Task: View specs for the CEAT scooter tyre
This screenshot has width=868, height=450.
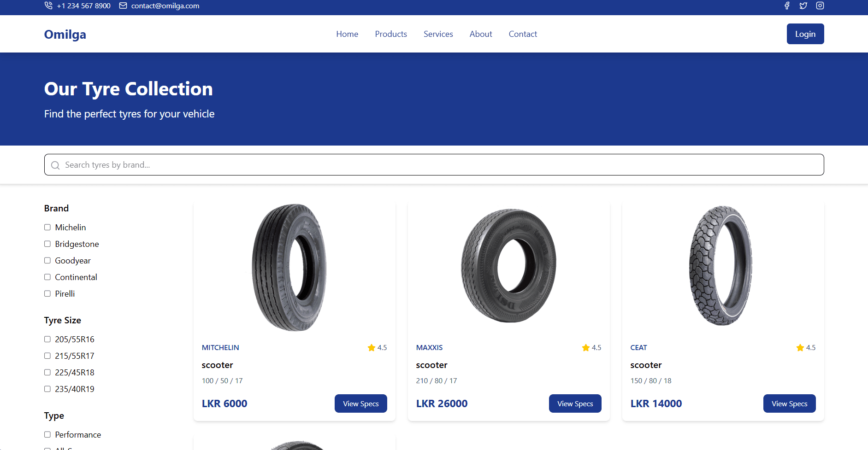Action: click(790, 403)
